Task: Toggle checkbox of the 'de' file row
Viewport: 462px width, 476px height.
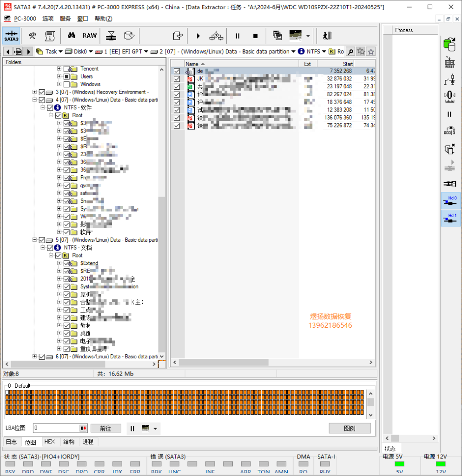Action: pos(177,71)
